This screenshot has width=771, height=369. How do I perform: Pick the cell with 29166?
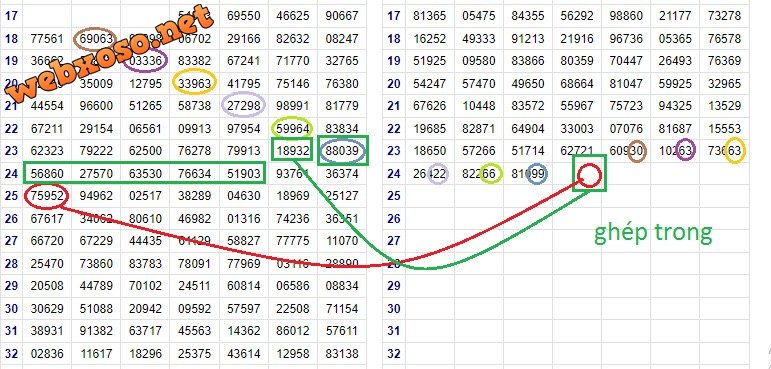[x=244, y=38]
